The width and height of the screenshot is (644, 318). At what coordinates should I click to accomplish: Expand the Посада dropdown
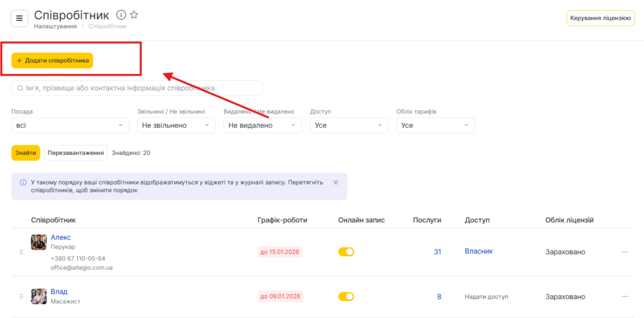70,125
